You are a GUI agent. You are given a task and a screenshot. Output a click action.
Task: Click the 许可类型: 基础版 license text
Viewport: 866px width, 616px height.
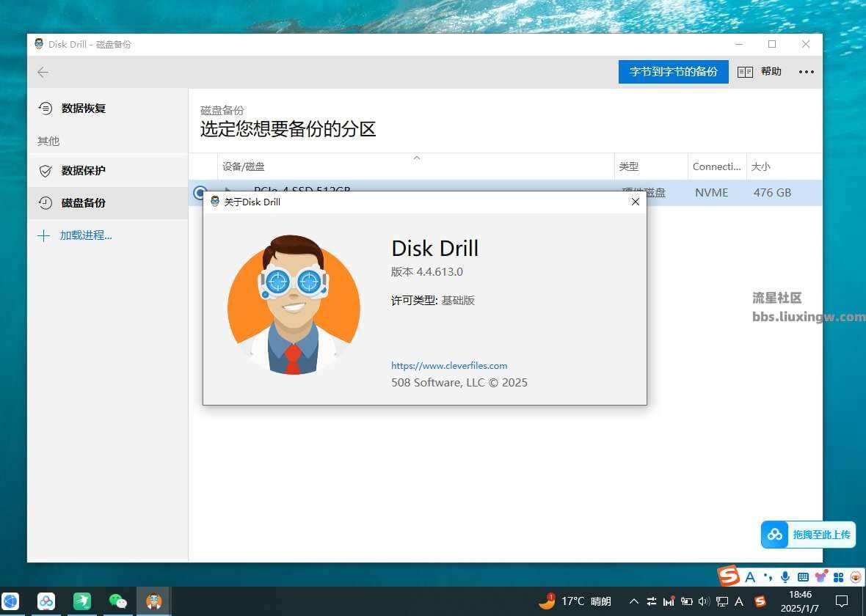click(x=433, y=300)
